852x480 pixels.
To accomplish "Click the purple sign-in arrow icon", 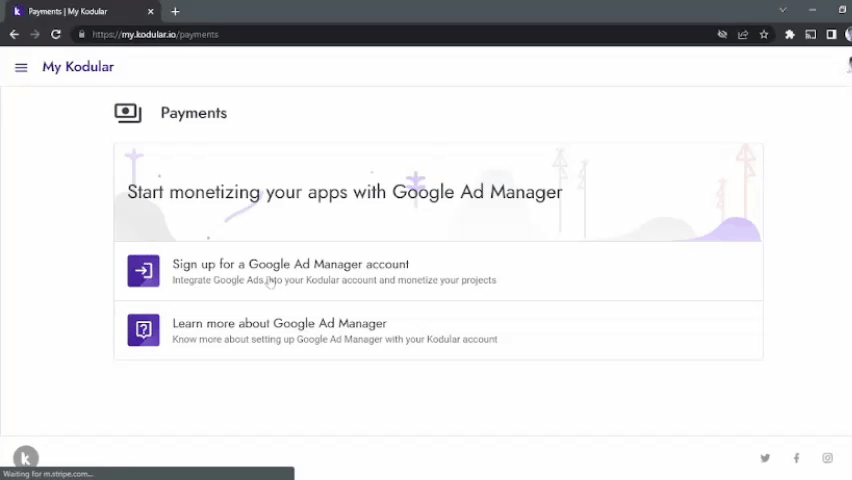I will pyautogui.click(x=143, y=271).
